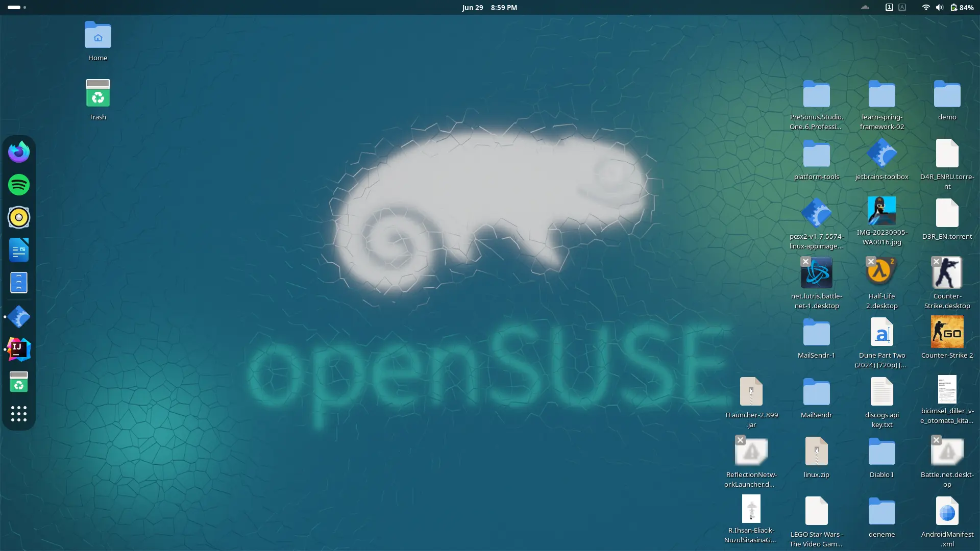Open the battery 84% indicator

962,8
